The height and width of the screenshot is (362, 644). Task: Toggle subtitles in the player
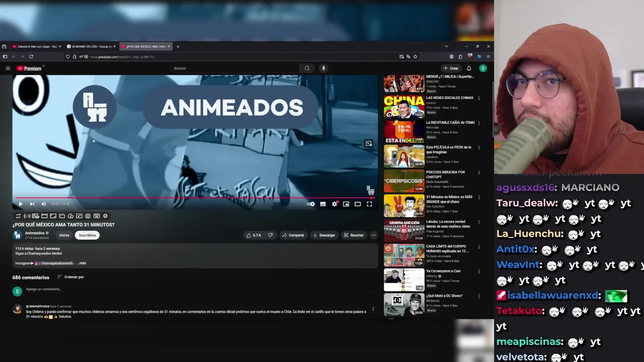[x=323, y=204]
